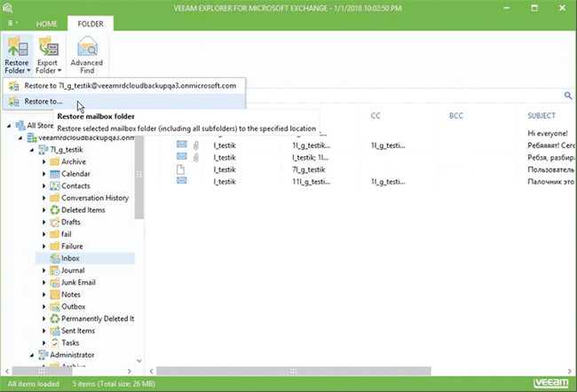Select the Calendar folder icon
577x392 pixels.
point(54,174)
